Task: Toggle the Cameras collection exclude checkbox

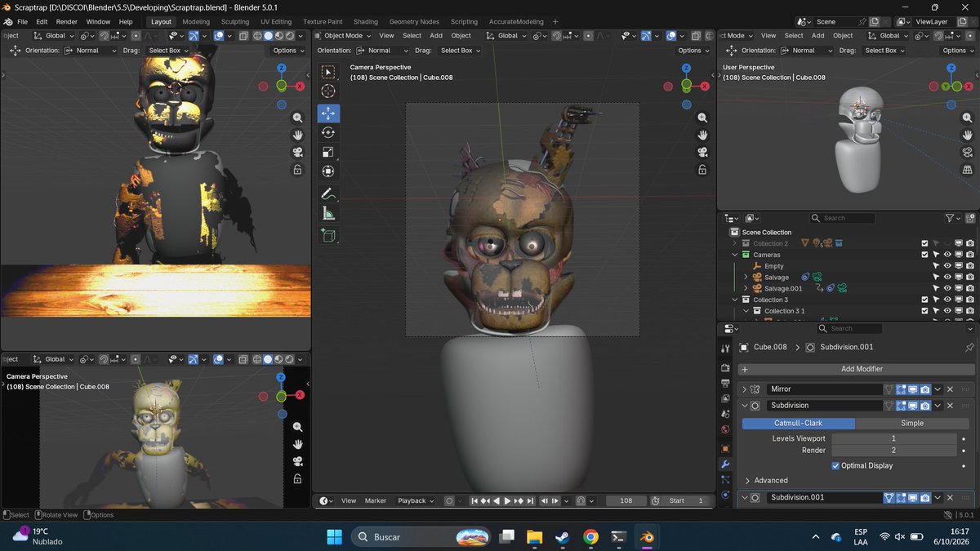Action: click(x=924, y=255)
